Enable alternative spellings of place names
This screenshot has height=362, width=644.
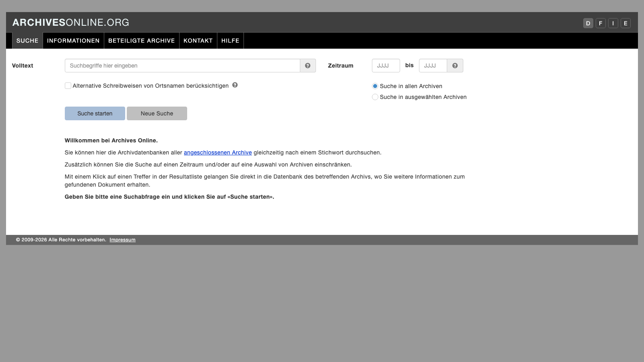pyautogui.click(x=68, y=86)
